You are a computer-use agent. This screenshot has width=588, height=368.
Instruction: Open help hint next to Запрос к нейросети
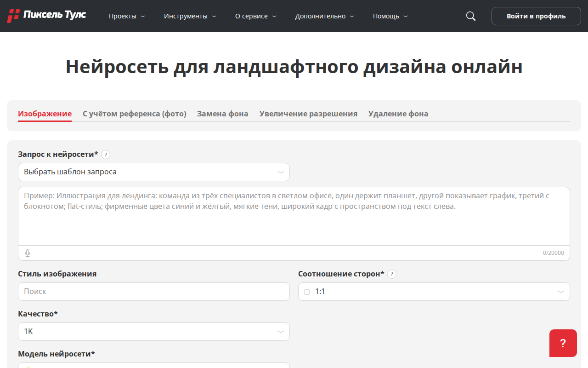point(106,155)
